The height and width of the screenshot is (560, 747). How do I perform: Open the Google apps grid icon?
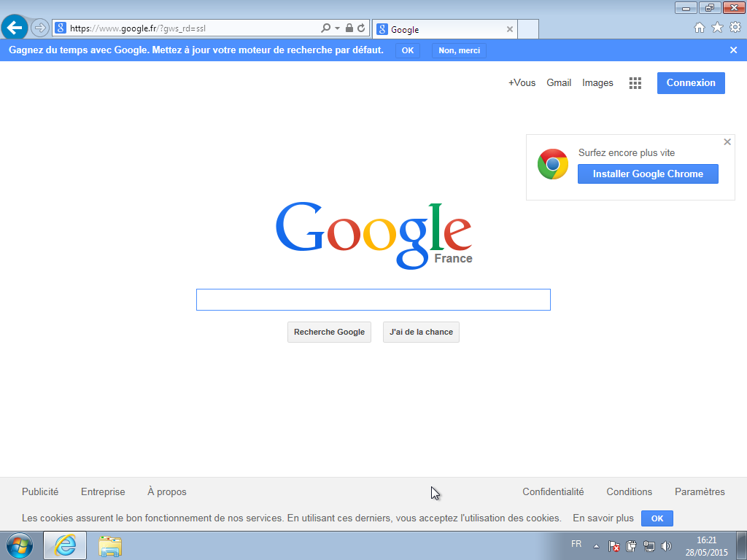point(635,83)
